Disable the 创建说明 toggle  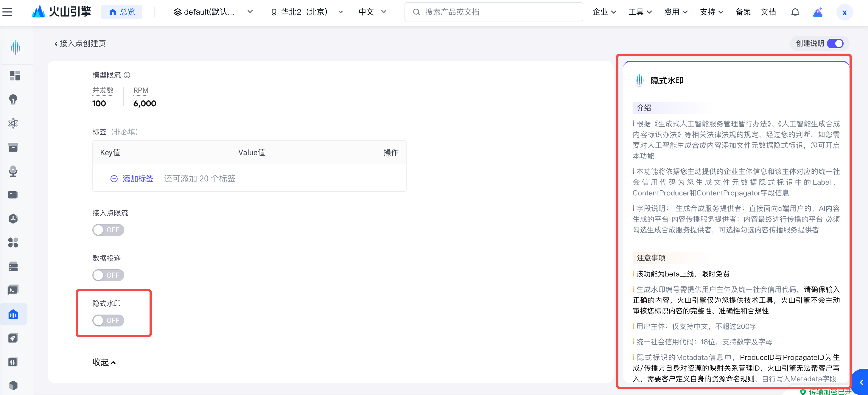tap(835, 43)
